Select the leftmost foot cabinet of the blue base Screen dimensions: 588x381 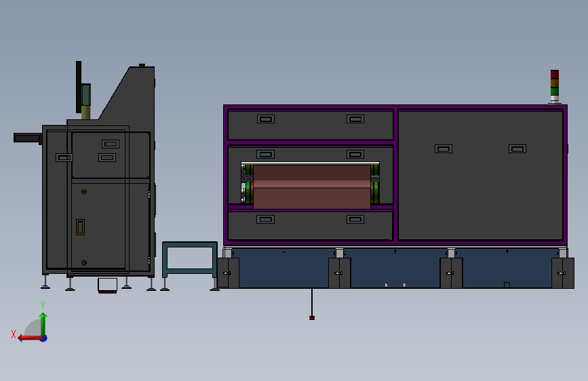point(228,273)
